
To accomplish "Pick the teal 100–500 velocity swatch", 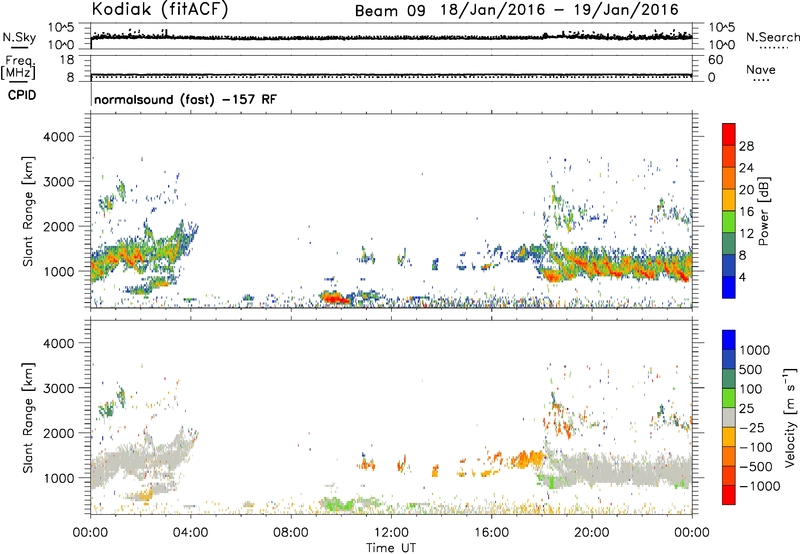I will (x=729, y=379).
